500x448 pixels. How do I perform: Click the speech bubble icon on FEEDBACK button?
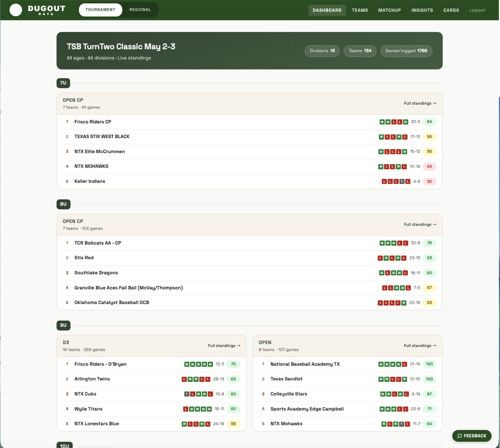(x=459, y=436)
